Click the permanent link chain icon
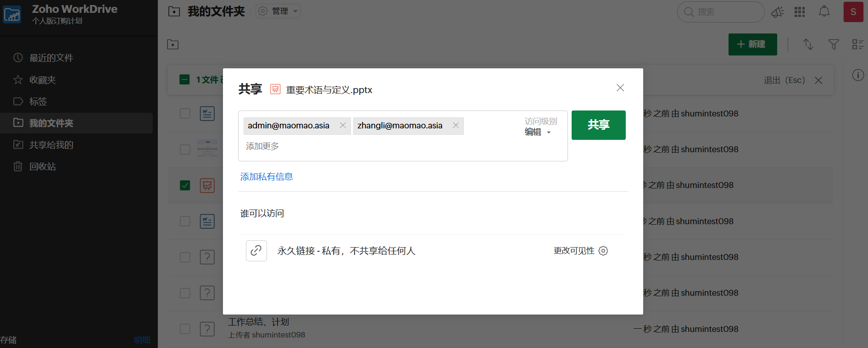Screen dimensions: 868x348 tap(256, 251)
